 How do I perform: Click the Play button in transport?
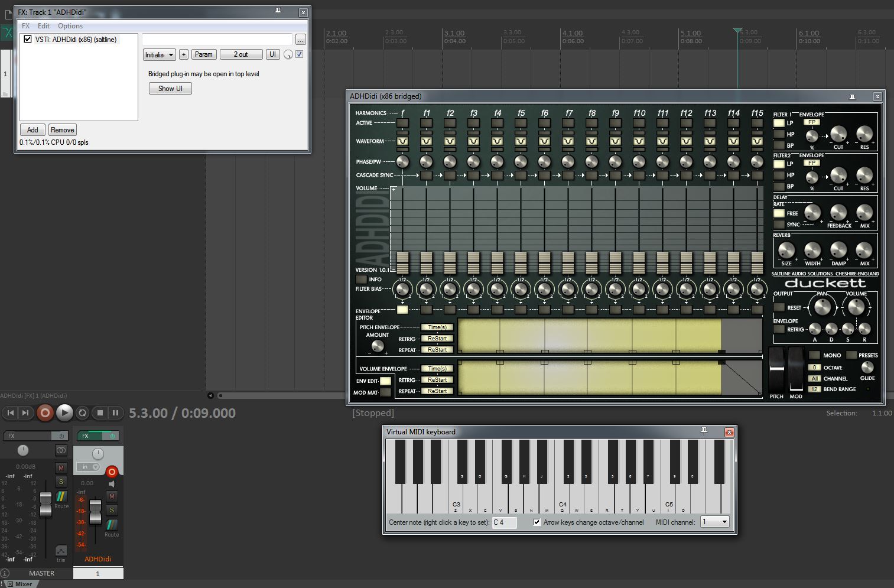64,413
